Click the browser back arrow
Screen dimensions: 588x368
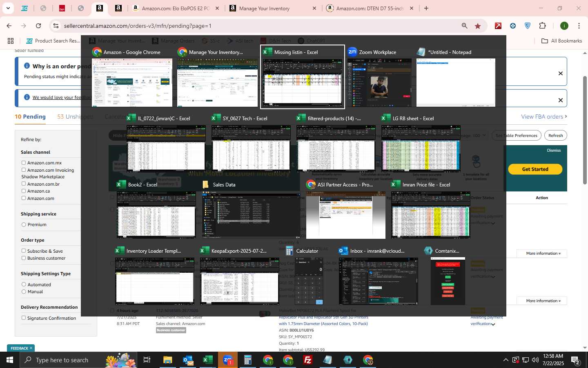coord(9,26)
